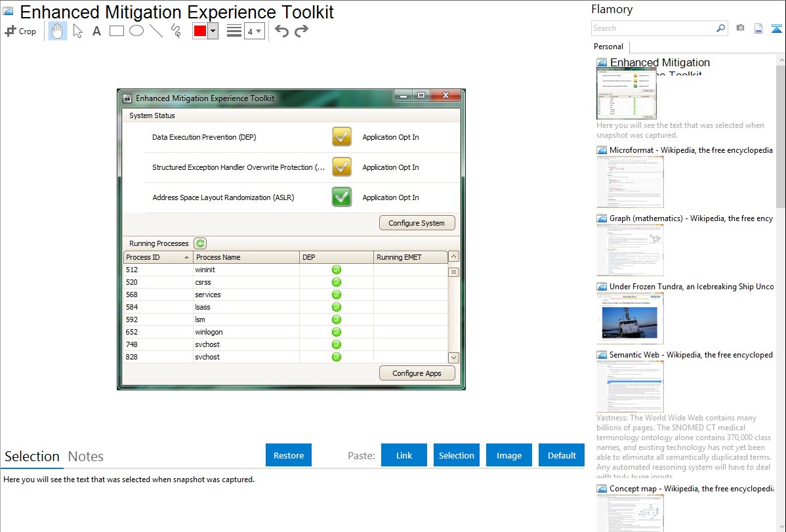Click the camera capture icon
The image size is (786, 532).
740,28
